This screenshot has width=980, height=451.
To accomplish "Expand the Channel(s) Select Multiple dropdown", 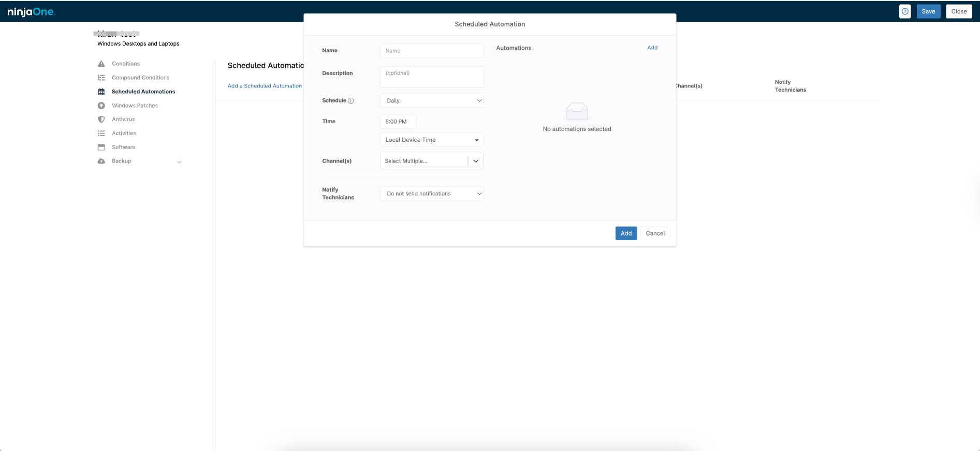I will point(475,161).
